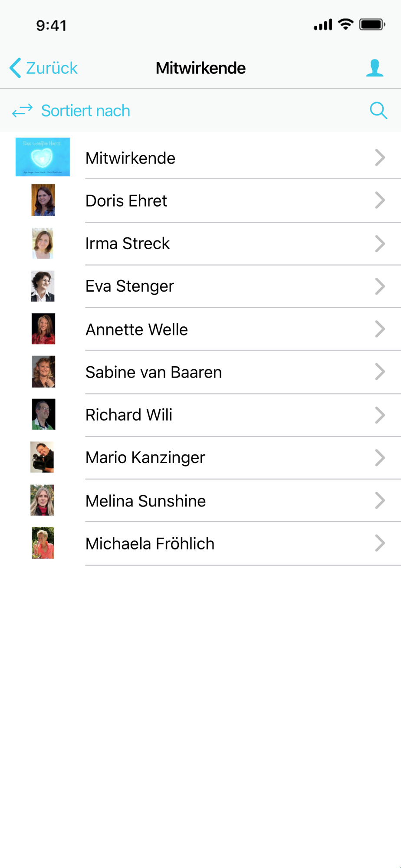Tap the search magnifier icon
This screenshot has height=868, width=401.
pos(378,111)
